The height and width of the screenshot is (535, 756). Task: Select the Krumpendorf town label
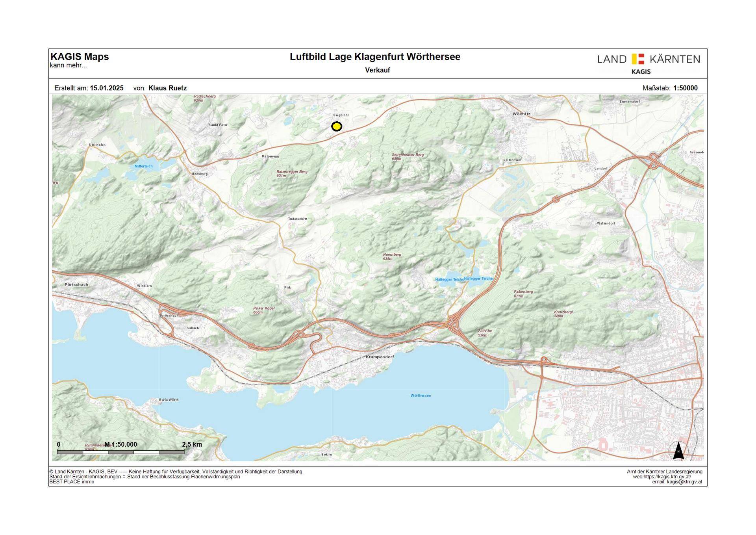tap(380, 357)
